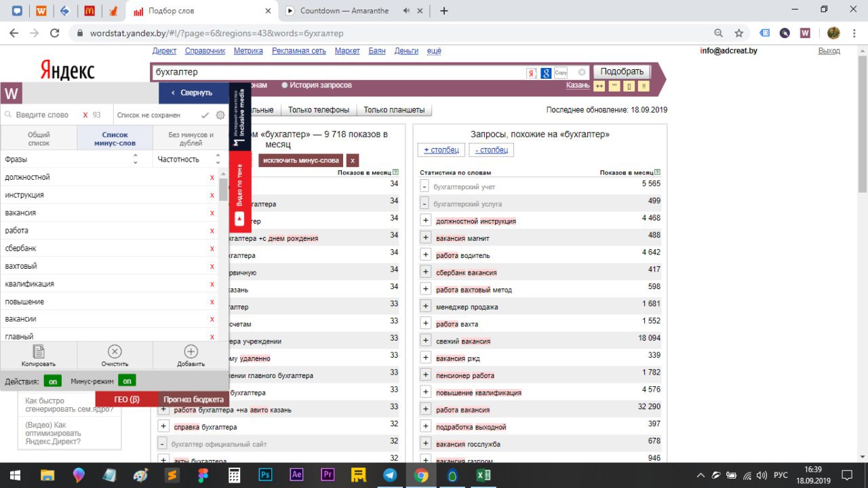Remove «квалификация» using its red X
The height and width of the screenshot is (488, 868).
coord(212,284)
